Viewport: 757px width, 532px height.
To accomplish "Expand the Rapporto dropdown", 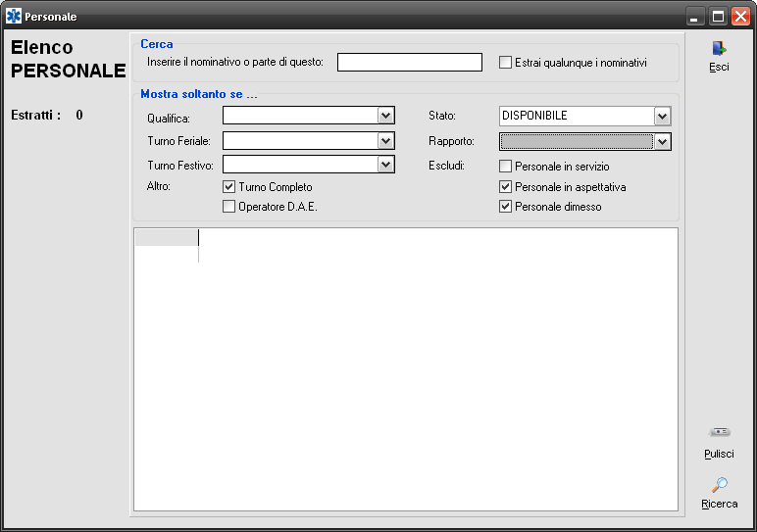I will pyautogui.click(x=662, y=141).
